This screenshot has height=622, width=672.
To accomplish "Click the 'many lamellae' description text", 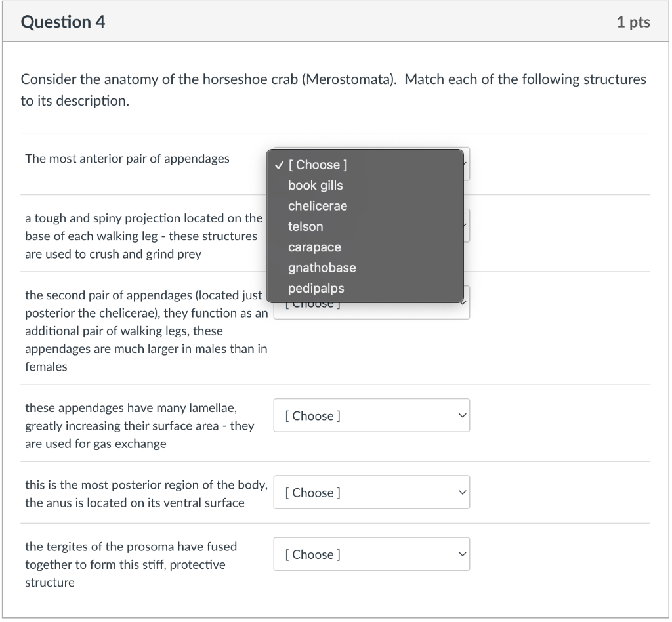I will [x=140, y=426].
